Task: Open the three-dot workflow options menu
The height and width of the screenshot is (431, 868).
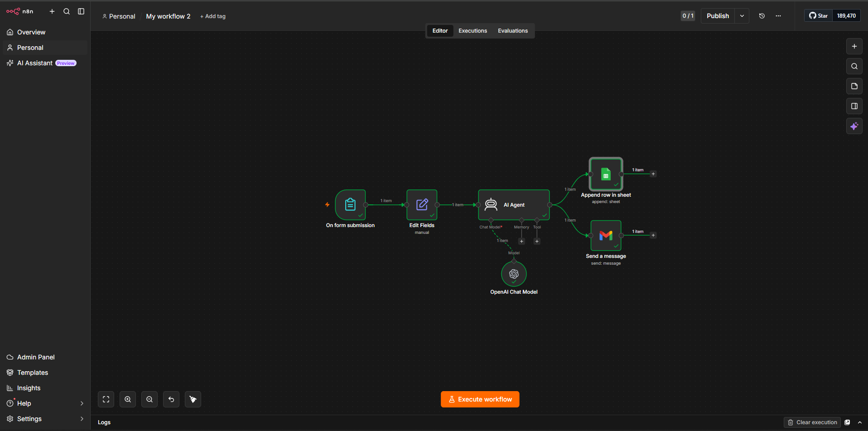Action: pyautogui.click(x=778, y=16)
